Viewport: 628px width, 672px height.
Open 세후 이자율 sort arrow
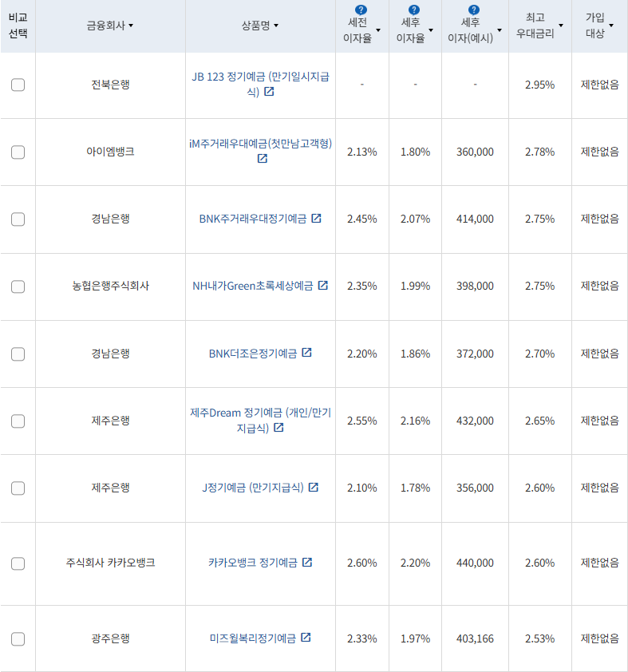click(x=431, y=30)
